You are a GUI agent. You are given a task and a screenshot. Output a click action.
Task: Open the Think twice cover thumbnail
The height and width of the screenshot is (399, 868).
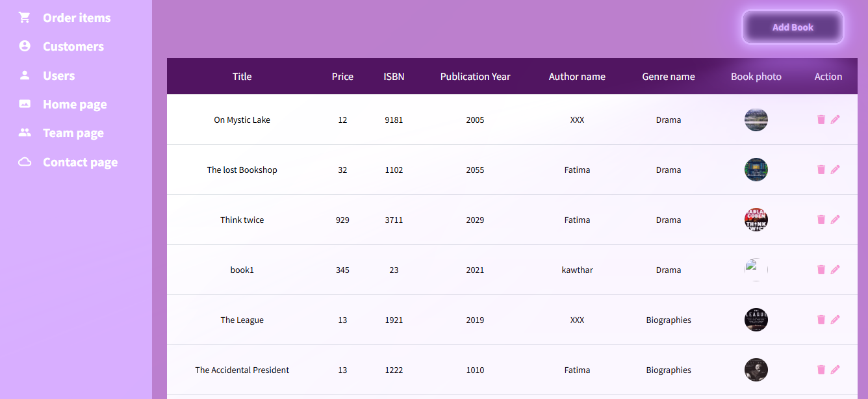pos(756,220)
